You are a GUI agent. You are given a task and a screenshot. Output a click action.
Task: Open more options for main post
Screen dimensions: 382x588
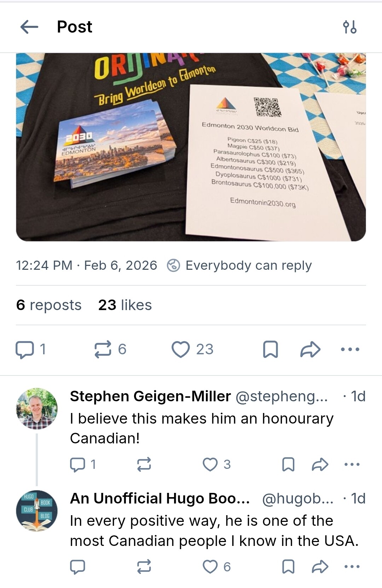[x=350, y=349]
